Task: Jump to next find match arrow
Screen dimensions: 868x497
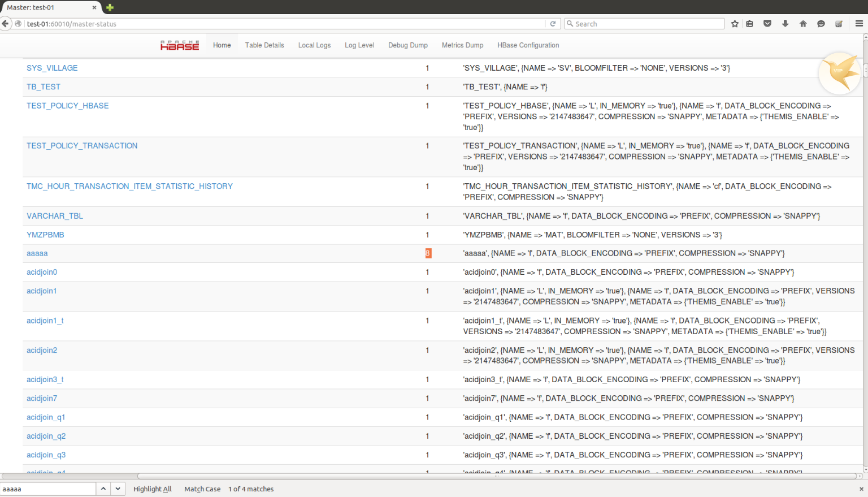Action: pyautogui.click(x=118, y=489)
